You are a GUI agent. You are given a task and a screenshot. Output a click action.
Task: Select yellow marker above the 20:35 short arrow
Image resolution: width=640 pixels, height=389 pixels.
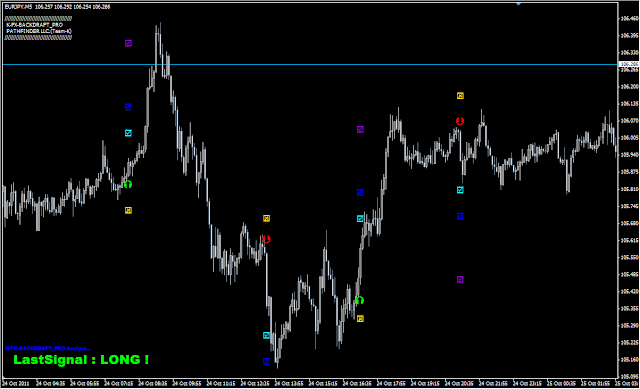point(460,96)
